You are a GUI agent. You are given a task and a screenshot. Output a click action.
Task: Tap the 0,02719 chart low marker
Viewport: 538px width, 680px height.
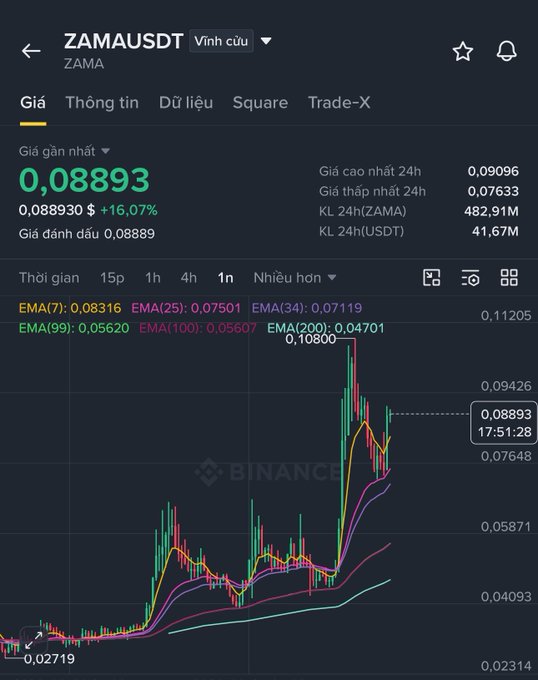coord(49,659)
